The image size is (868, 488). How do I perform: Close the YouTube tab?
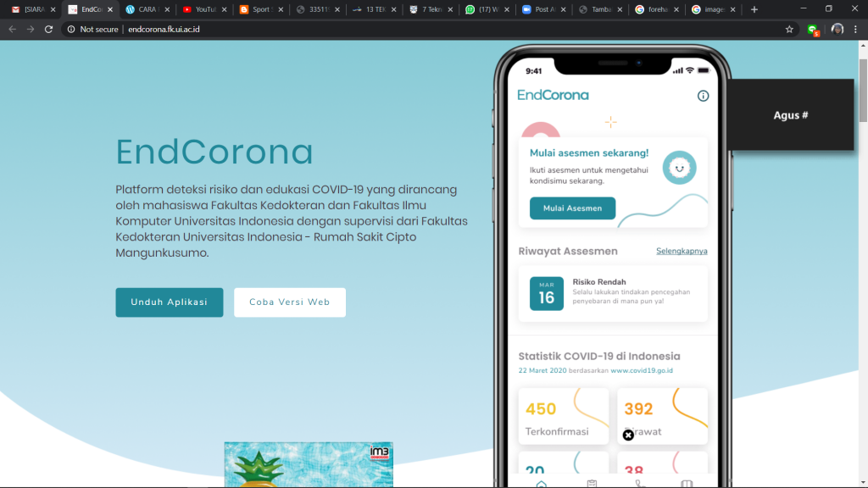[x=224, y=9]
